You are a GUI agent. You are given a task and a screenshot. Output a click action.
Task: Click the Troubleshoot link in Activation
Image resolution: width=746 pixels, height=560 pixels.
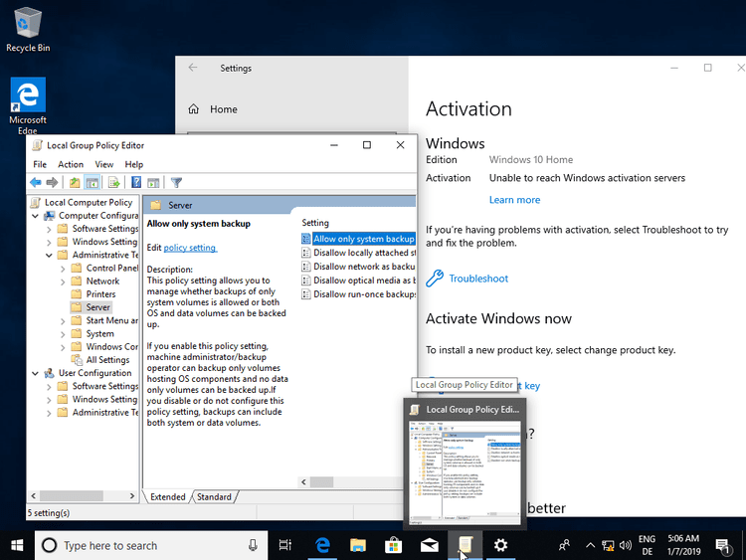pos(477,279)
